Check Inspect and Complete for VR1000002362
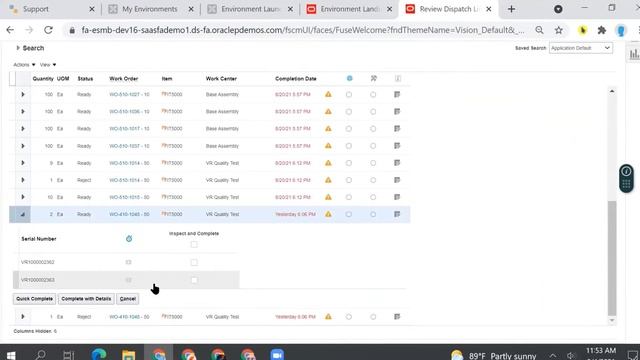The height and width of the screenshot is (360, 640). point(194,262)
